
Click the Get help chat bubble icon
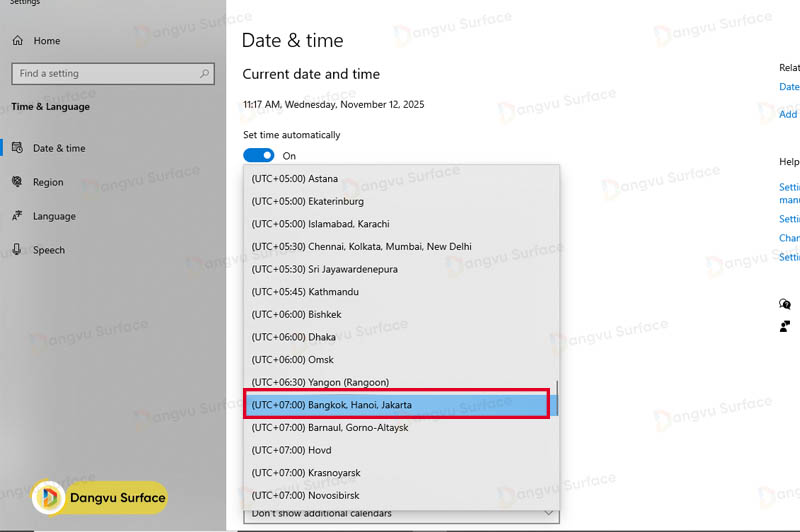785,304
